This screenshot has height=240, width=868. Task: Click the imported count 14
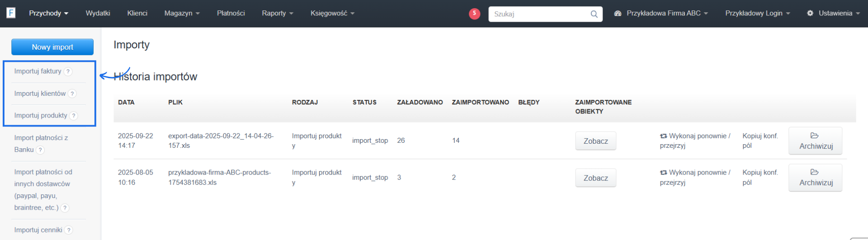coord(456,141)
